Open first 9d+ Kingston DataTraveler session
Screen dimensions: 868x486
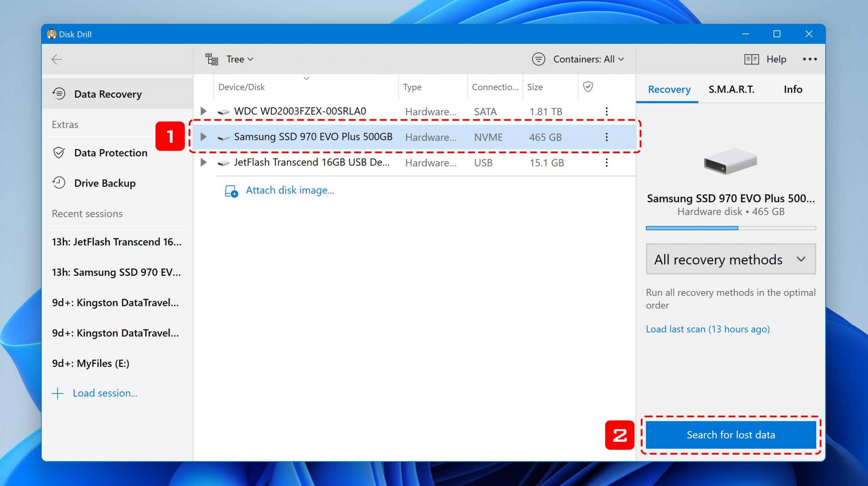click(115, 303)
